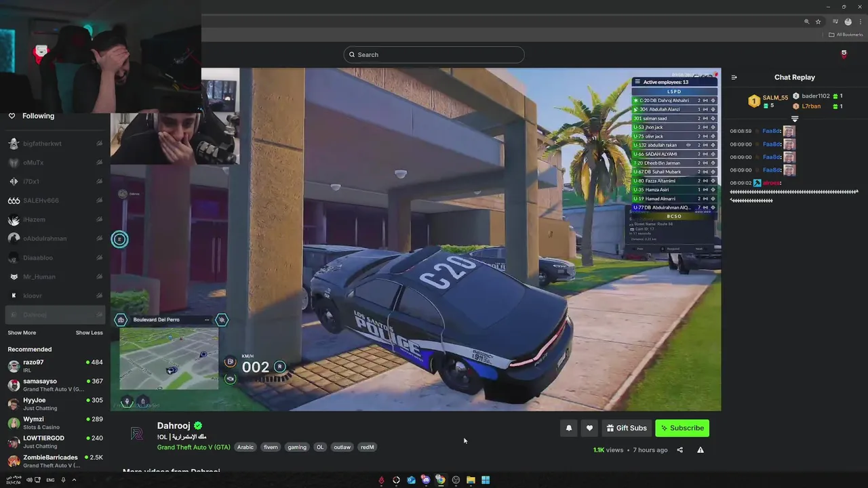This screenshot has height=488, width=868.
Task: Click Show More under followed channels
Action: point(22,333)
